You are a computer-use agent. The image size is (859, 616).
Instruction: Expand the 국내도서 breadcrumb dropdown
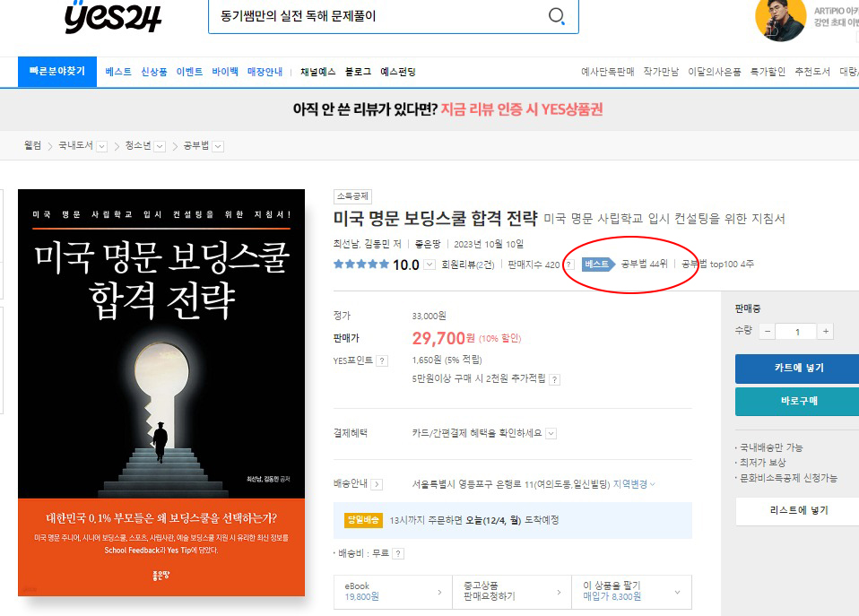(x=102, y=146)
